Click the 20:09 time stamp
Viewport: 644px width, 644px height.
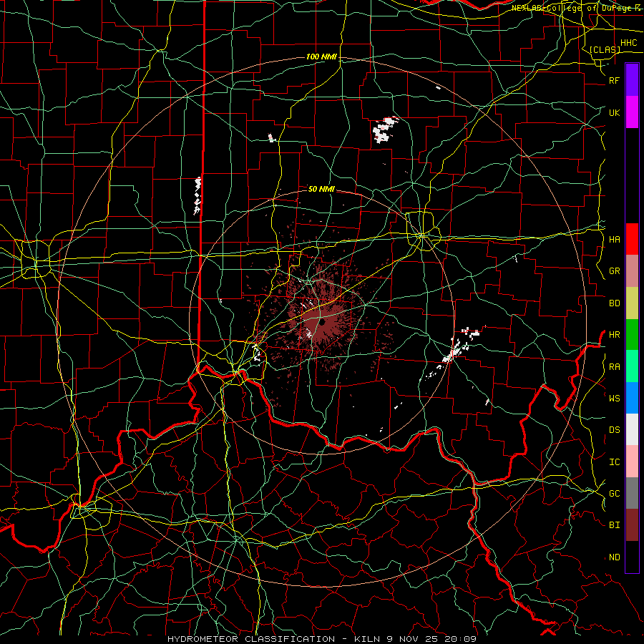pos(462,639)
